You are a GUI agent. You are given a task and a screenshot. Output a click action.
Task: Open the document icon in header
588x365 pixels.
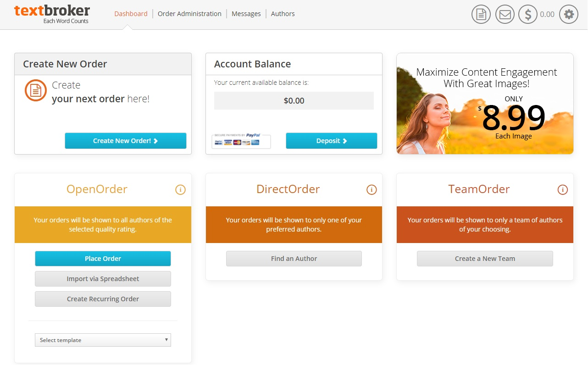click(481, 14)
